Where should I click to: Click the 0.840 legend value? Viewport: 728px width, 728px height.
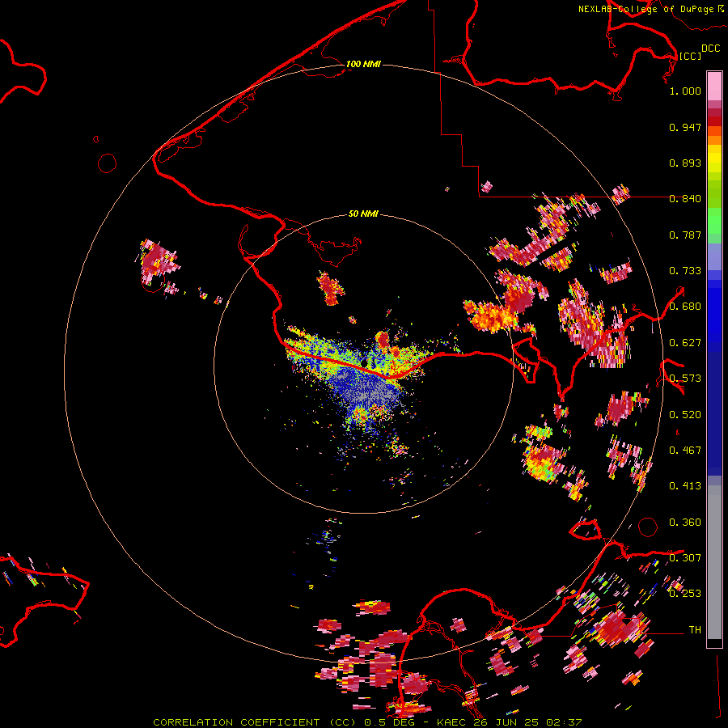click(685, 199)
